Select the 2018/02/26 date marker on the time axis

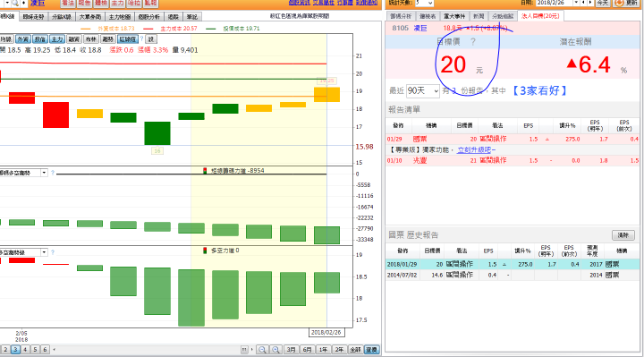tap(326, 332)
